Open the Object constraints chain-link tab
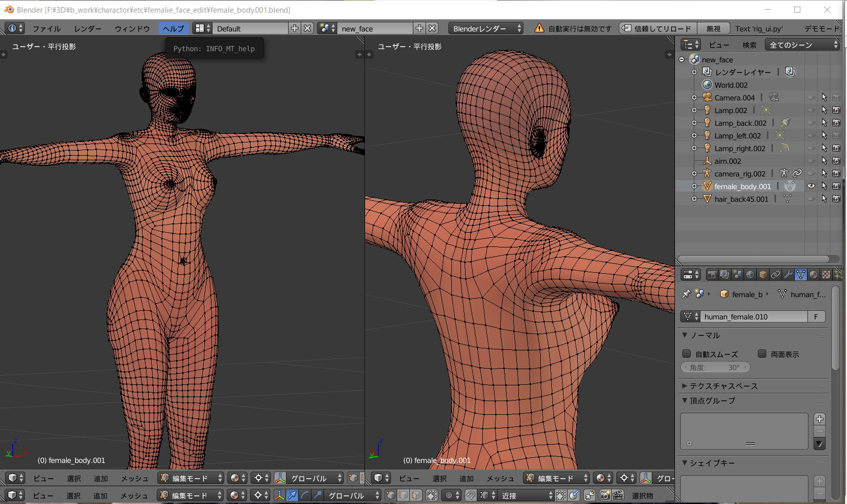 pos(775,275)
